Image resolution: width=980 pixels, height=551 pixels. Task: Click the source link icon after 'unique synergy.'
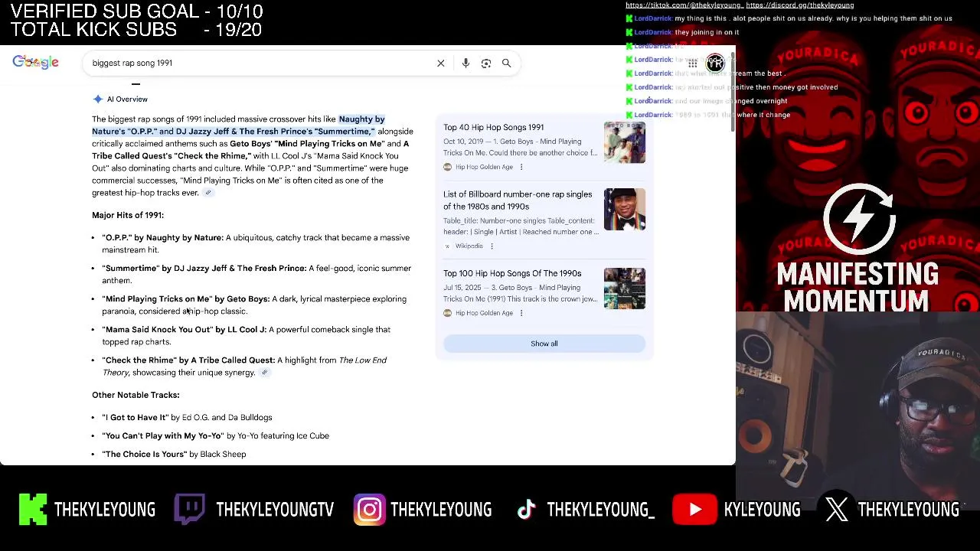pyautogui.click(x=264, y=373)
